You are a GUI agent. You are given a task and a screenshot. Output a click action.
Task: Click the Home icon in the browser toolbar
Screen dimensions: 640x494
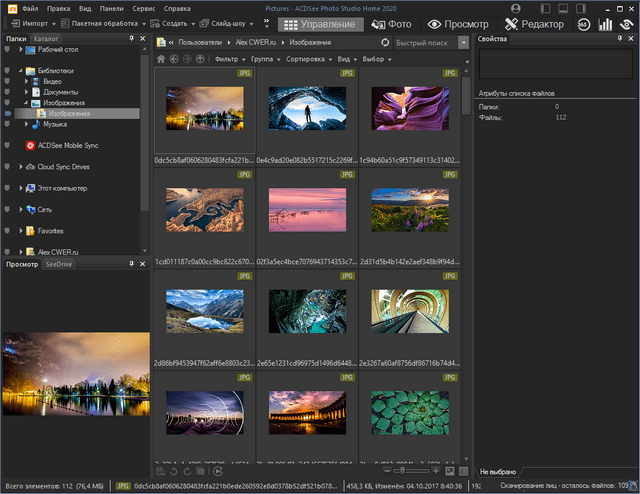(162, 59)
